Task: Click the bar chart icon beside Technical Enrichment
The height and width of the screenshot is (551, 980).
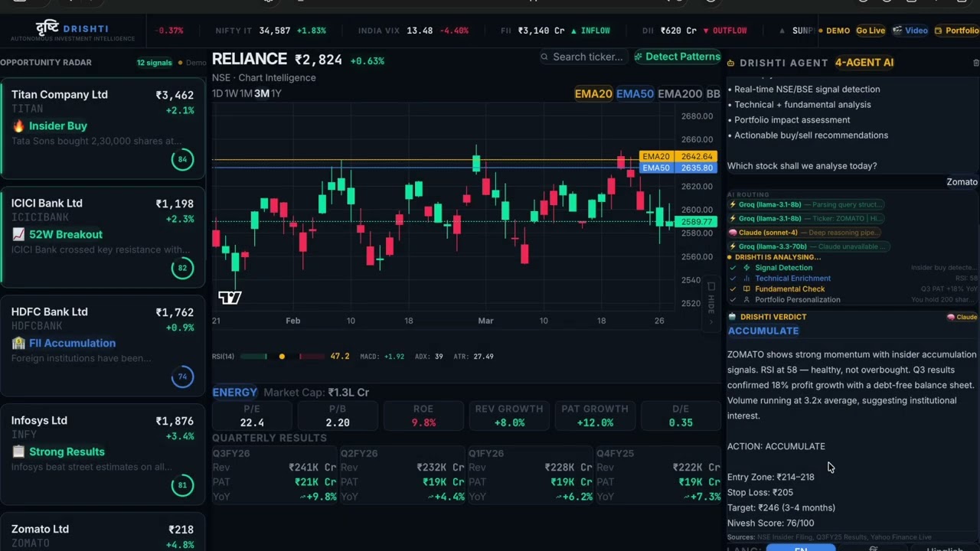Action: pos(746,279)
